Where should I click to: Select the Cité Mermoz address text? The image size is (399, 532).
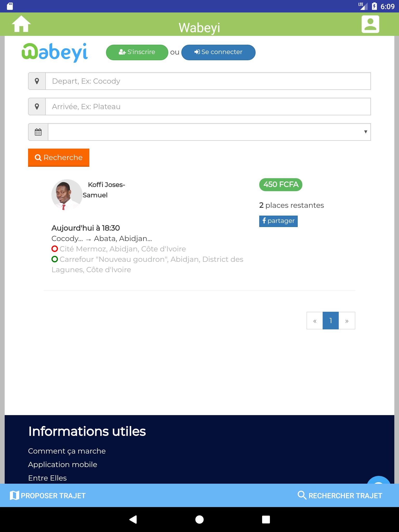pyautogui.click(x=123, y=249)
